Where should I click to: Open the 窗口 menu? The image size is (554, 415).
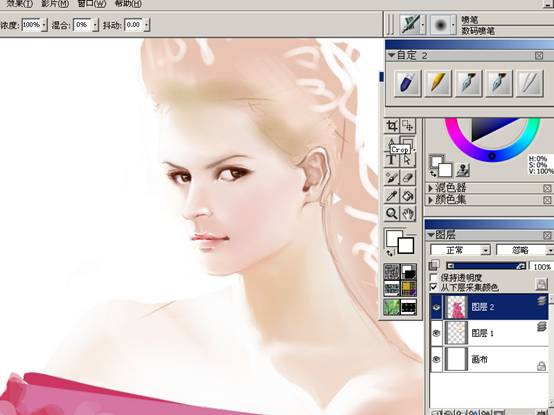[x=92, y=4]
